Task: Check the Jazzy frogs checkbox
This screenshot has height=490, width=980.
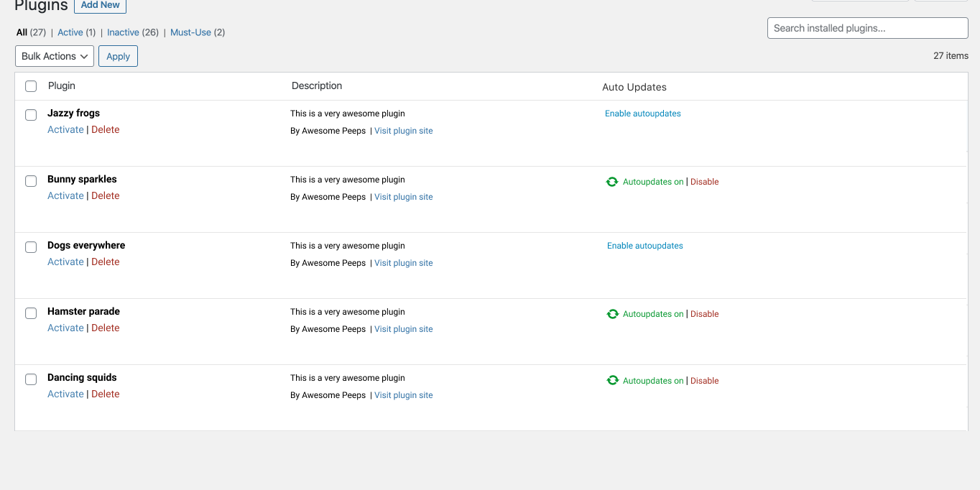Action: (31, 115)
